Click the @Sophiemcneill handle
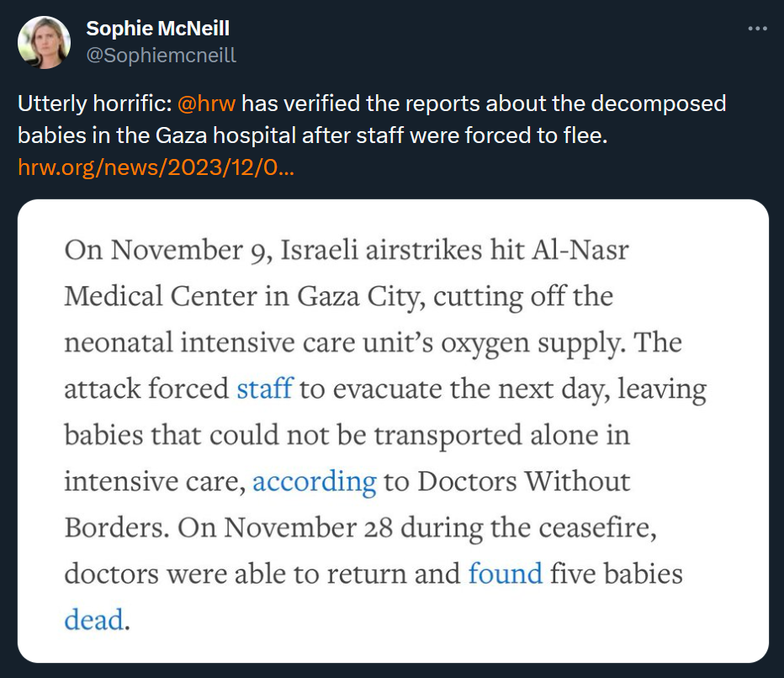This screenshot has width=784, height=678. coord(161,56)
